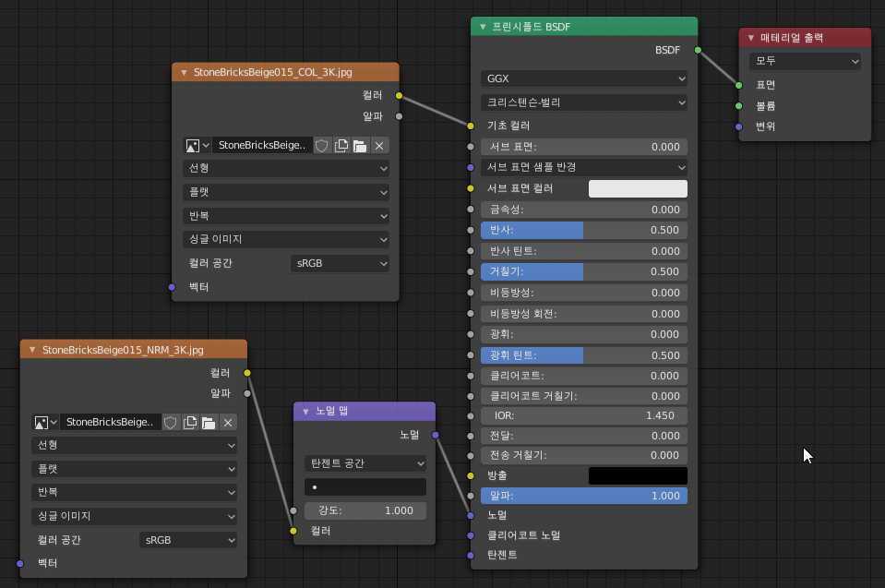Open image folder icon on NRM node

point(209,422)
